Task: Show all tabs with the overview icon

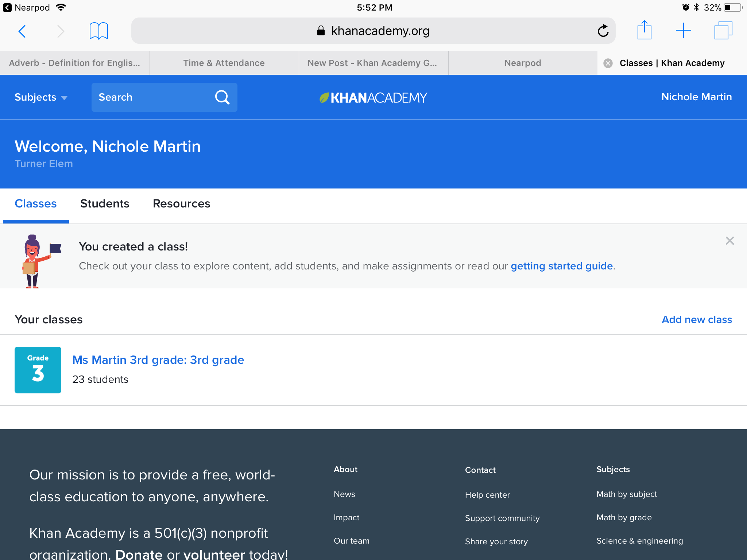Action: (x=723, y=30)
